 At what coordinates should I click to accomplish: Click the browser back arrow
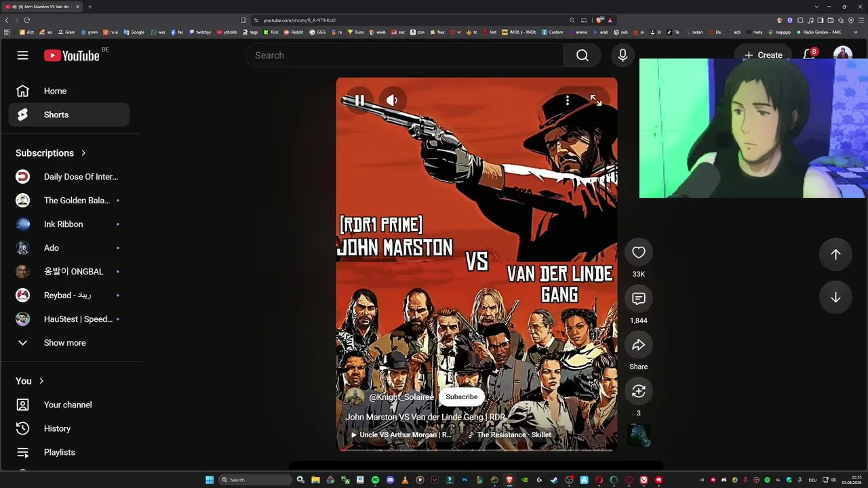[7, 20]
